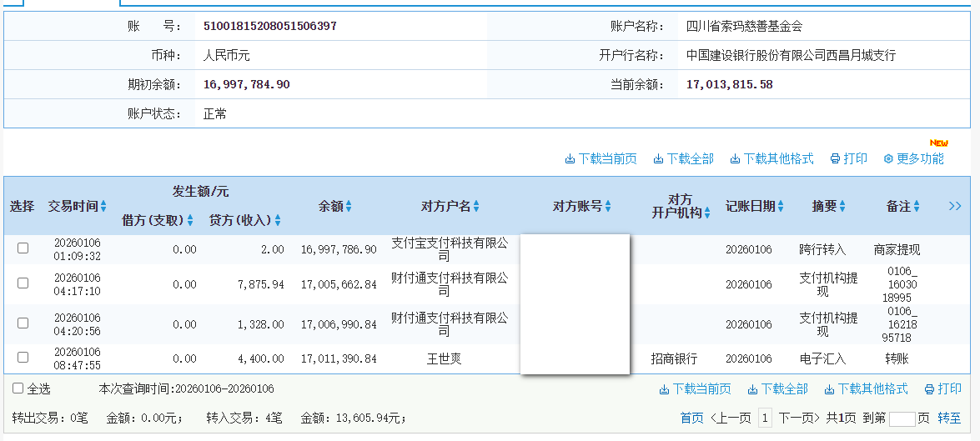Click the bottom 下载全部 download icon
Screen dimensions: 980x441
coord(752,389)
